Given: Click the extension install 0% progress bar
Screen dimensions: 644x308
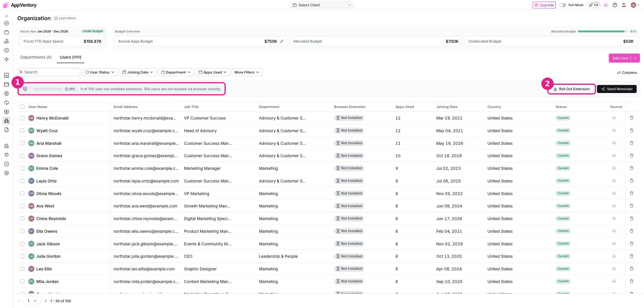Looking at the screenshot, I should (48, 89).
